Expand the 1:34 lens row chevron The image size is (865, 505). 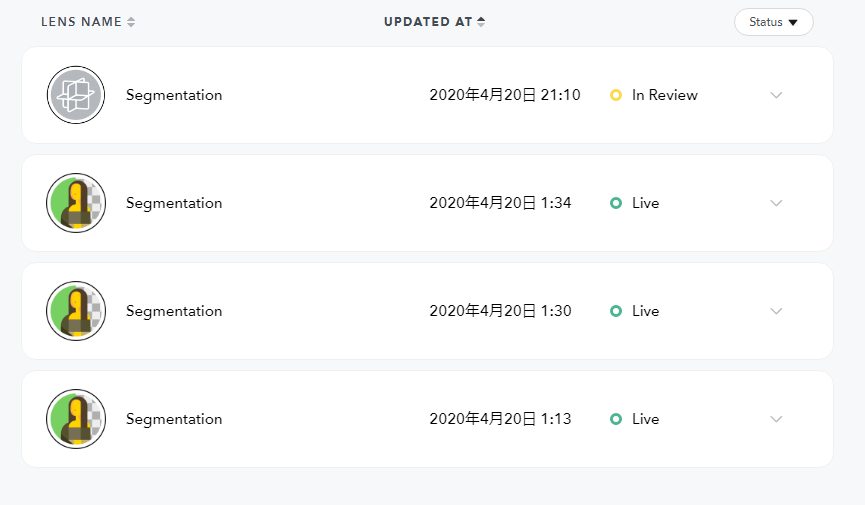[x=776, y=203]
